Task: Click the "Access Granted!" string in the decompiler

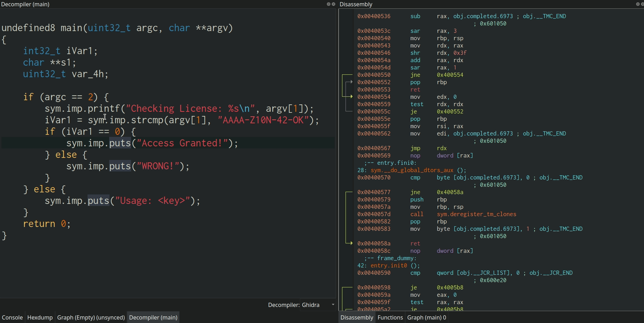Action: click(182, 143)
